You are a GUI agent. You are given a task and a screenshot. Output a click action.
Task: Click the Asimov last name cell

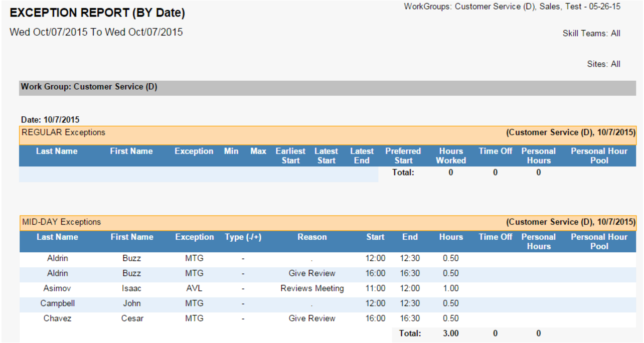[57, 288]
